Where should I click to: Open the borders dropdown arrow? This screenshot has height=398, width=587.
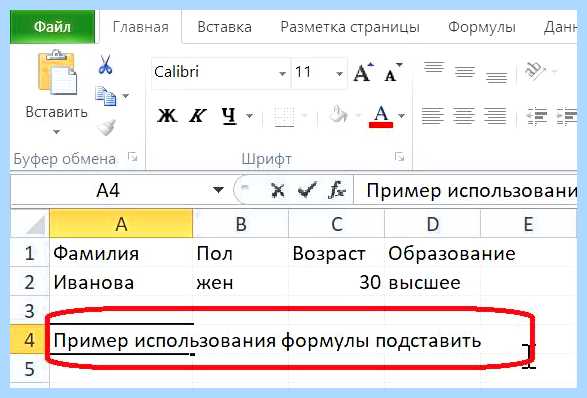tap(304, 116)
